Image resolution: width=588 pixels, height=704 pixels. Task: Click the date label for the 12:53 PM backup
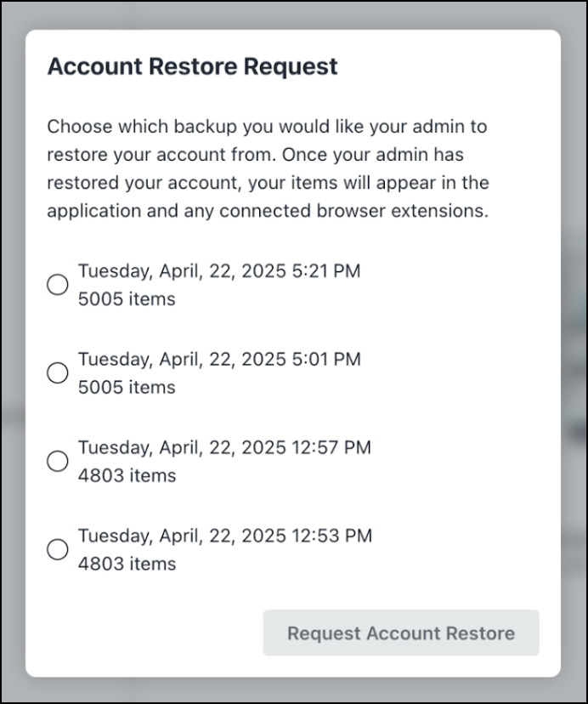click(225, 536)
